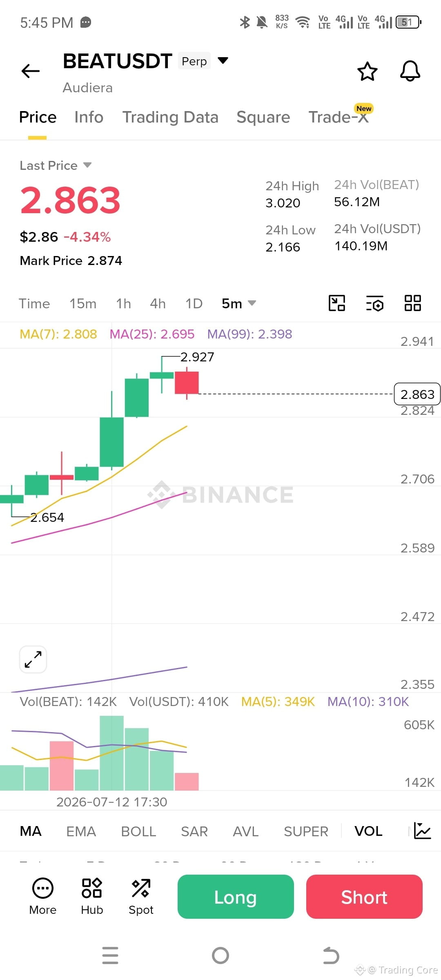Tap the green Long button
Image resolution: width=441 pixels, height=980 pixels.
pos(236,897)
